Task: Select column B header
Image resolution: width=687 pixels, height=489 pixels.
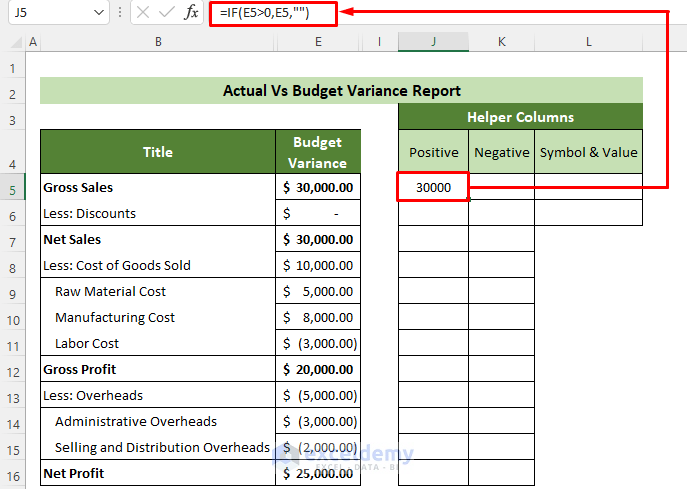Action: (158, 42)
